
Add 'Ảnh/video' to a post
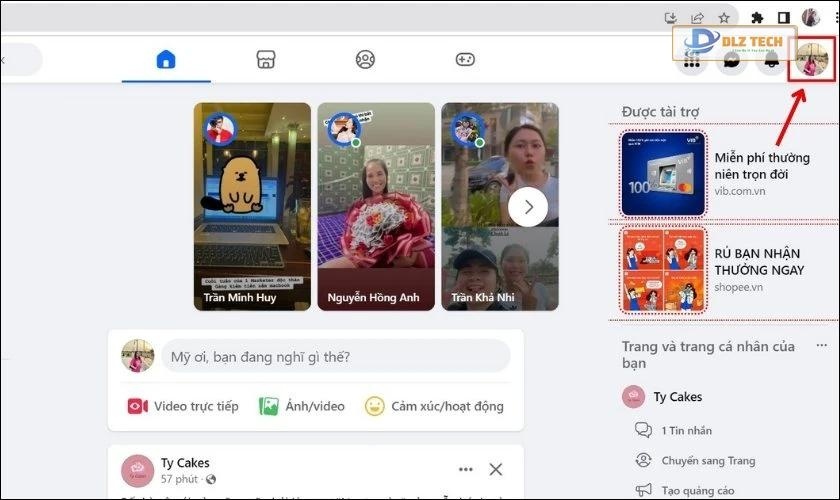(302, 406)
